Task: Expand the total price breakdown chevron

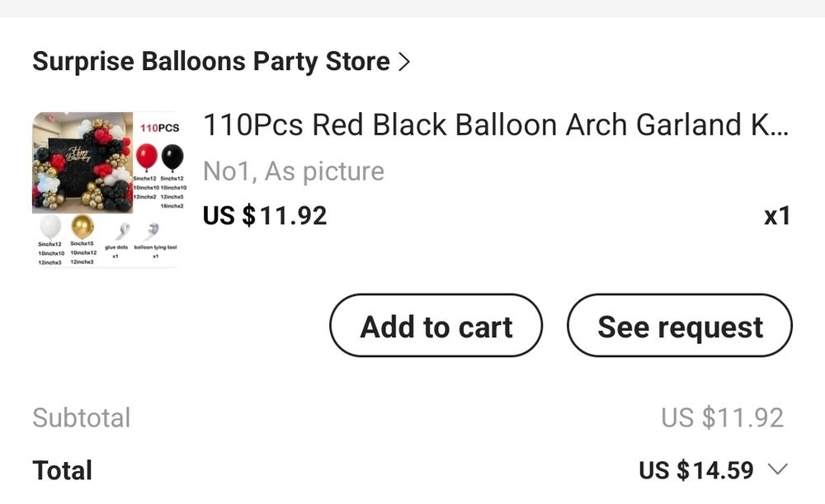Action: coord(777,470)
